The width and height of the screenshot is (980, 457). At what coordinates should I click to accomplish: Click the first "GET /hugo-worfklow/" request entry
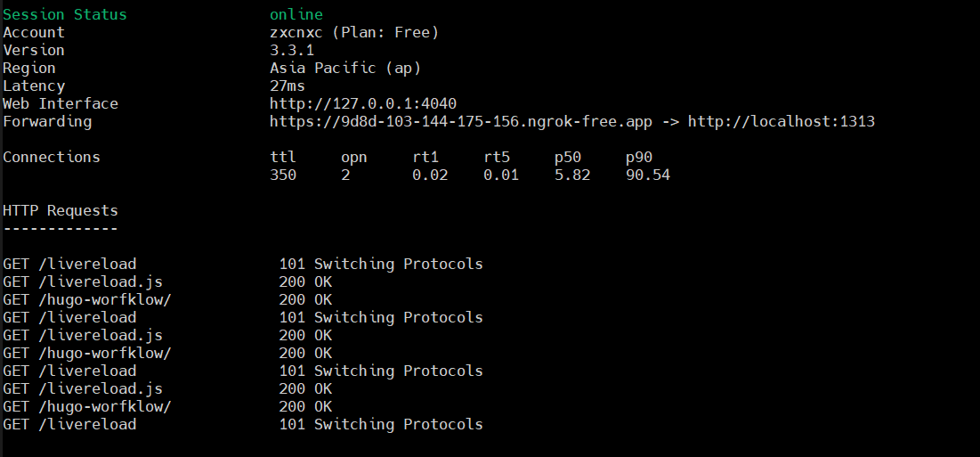tap(87, 299)
